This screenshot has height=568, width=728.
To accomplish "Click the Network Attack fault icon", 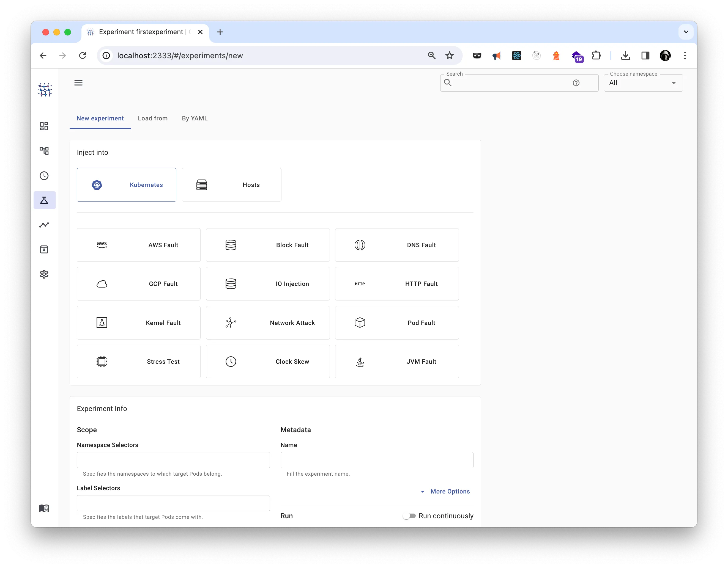I will pos(231,322).
